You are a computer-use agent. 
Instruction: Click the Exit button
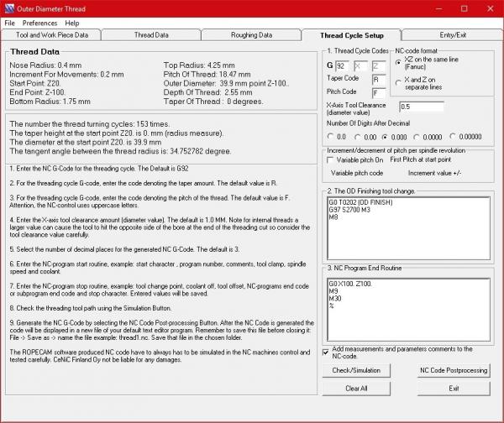453,389
